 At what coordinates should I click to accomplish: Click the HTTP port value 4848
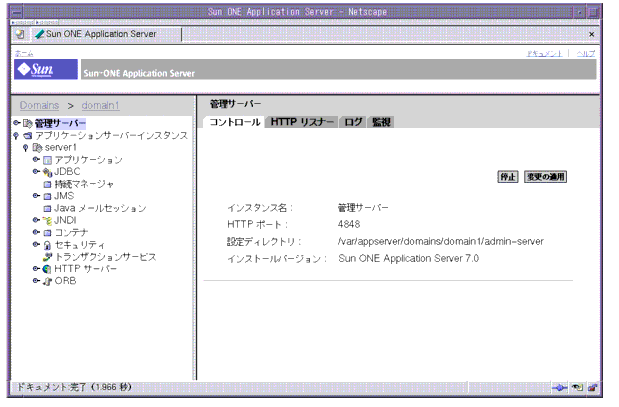[x=349, y=225]
